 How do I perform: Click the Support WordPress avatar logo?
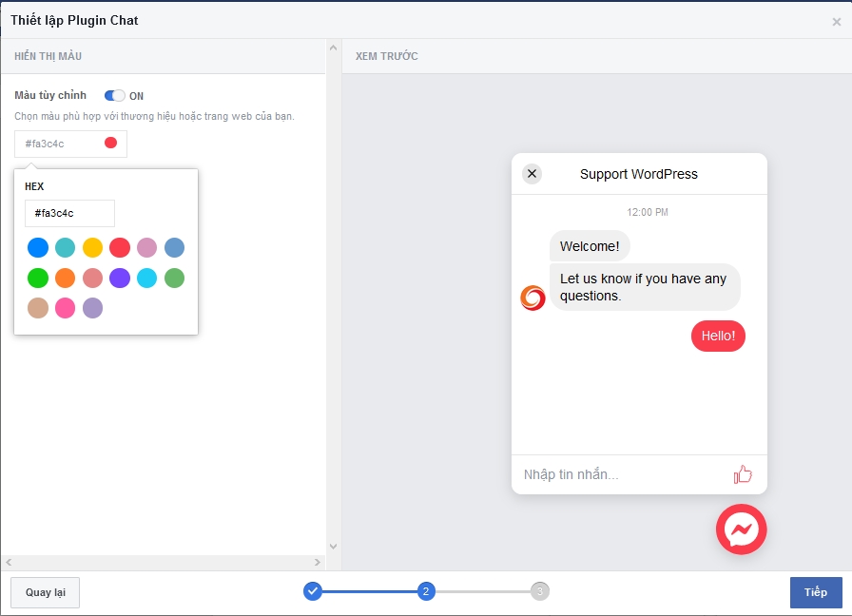pyautogui.click(x=532, y=298)
